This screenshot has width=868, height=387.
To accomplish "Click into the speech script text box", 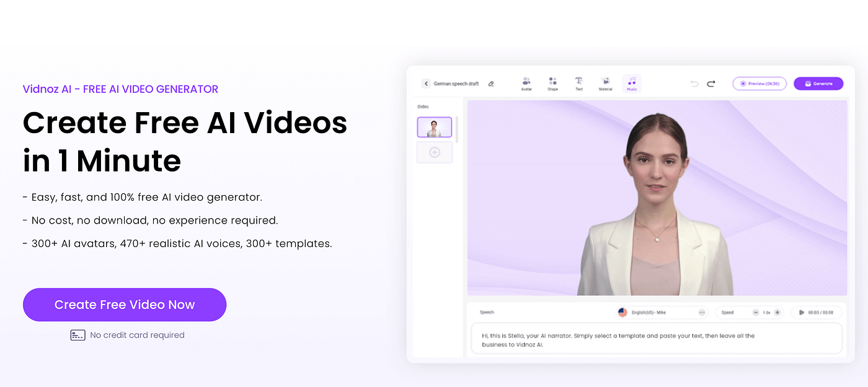I will click(657, 339).
